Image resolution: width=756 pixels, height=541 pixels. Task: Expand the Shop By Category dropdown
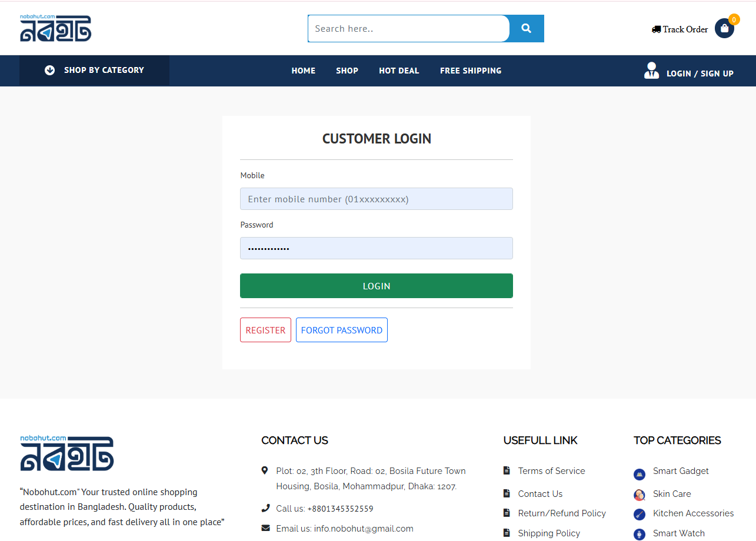(95, 70)
